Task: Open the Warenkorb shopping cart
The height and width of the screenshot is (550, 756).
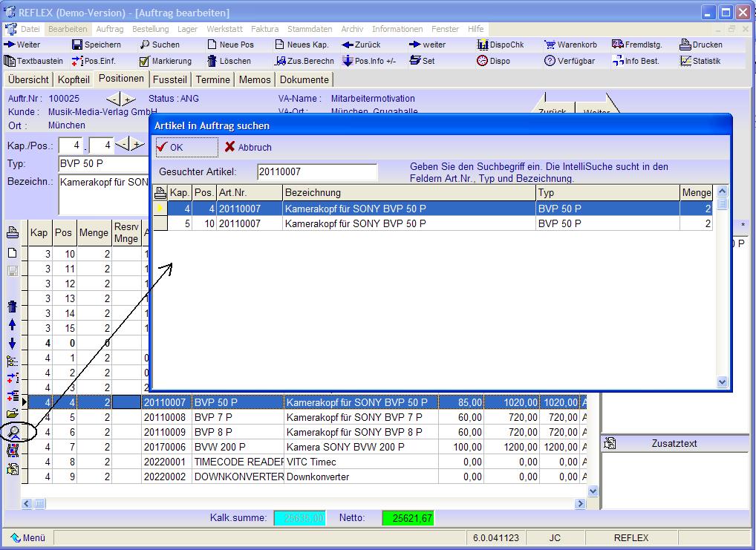Action: 570,45
